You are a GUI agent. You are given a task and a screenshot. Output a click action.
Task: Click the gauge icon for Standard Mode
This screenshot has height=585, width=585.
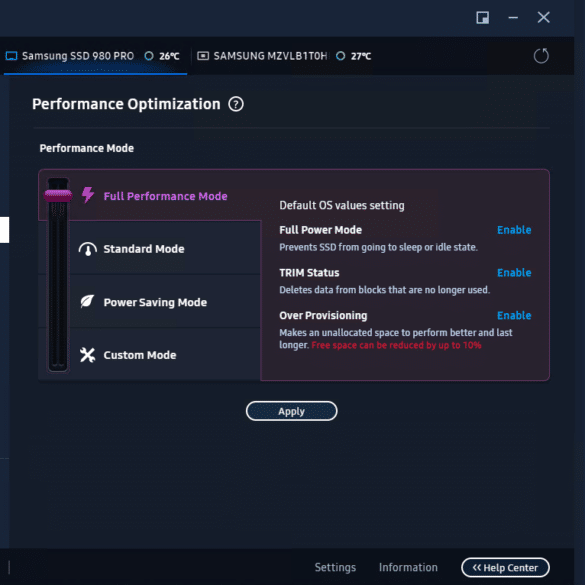88,249
